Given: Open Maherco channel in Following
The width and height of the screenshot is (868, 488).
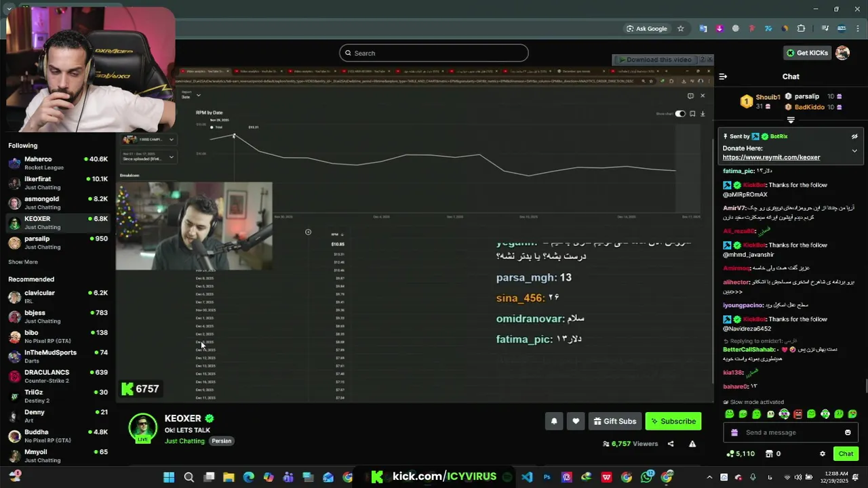Looking at the screenshot, I should point(58,163).
